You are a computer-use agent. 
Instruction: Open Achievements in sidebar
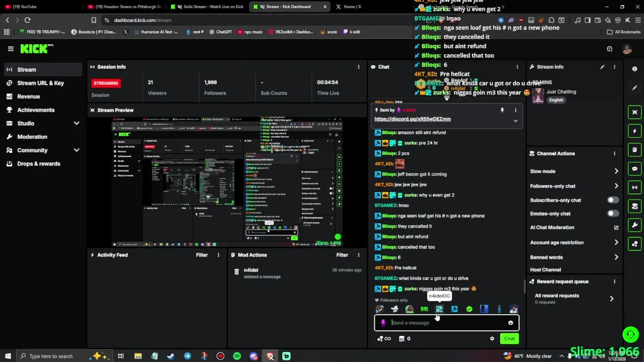click(43, 110)
